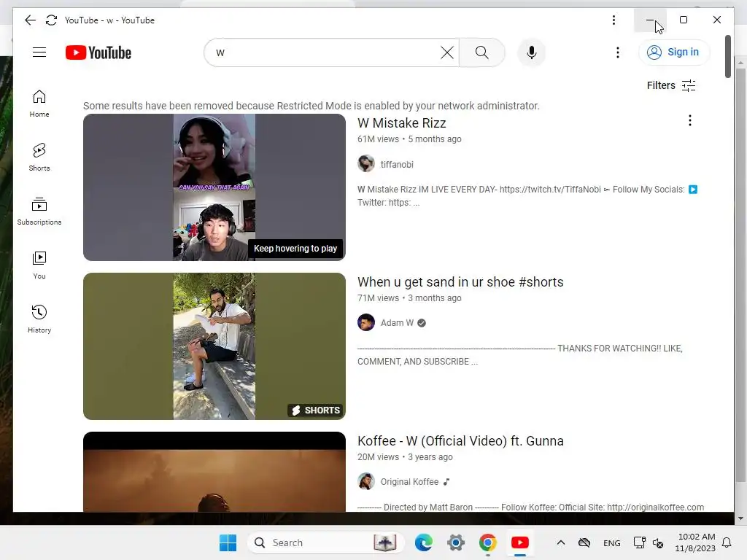Click the scroll-down arrow of outer scrollbar
This screenshot has width=747, height=560.
click(x=740, y=518)
